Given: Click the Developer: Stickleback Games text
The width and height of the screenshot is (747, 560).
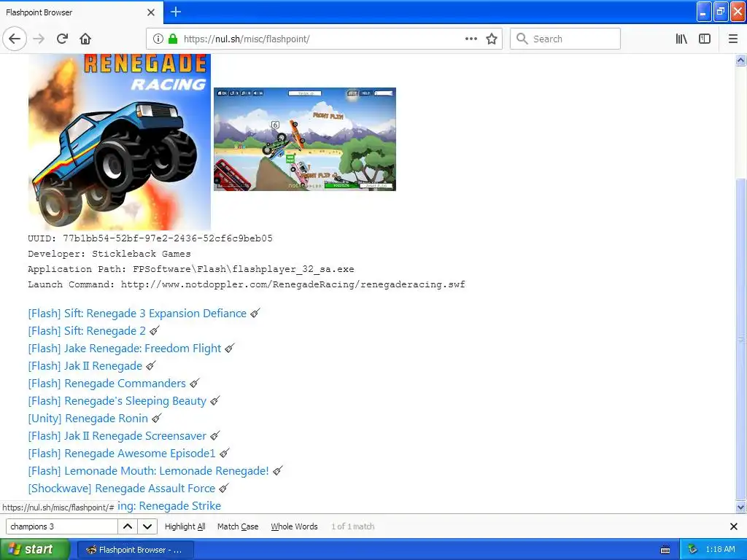Looking at the screenshot, I should pos(109,254).
